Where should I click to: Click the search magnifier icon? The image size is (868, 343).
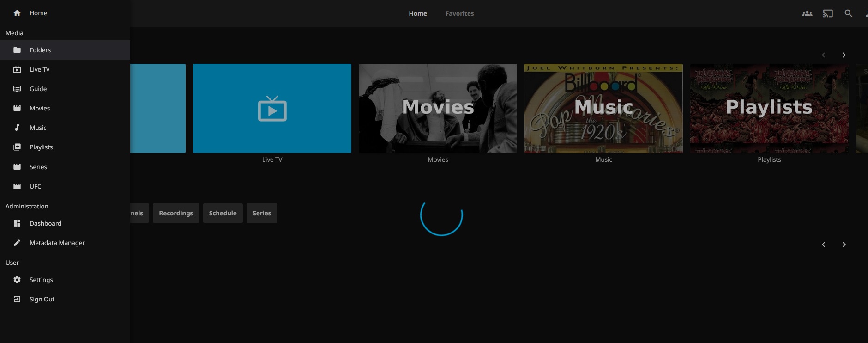[848, 13]
